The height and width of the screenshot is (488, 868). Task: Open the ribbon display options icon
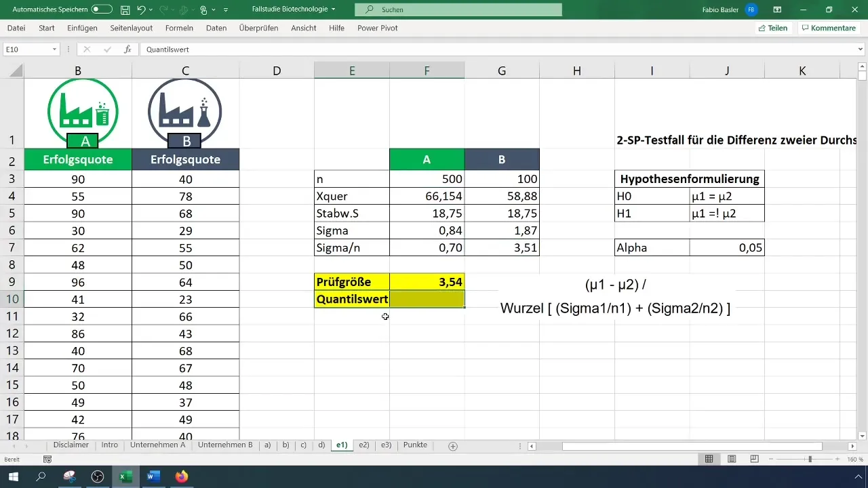tap(777, 9)
